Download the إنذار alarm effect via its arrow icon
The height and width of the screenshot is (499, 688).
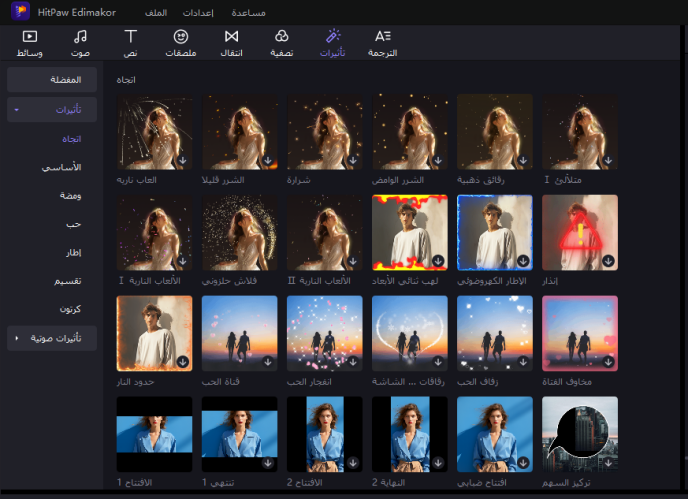(608, 261)
